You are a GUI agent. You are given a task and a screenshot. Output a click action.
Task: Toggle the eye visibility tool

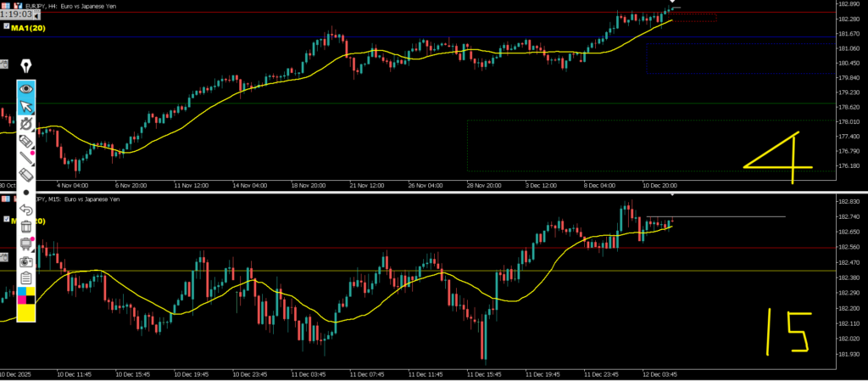click(x=25, y=87)
